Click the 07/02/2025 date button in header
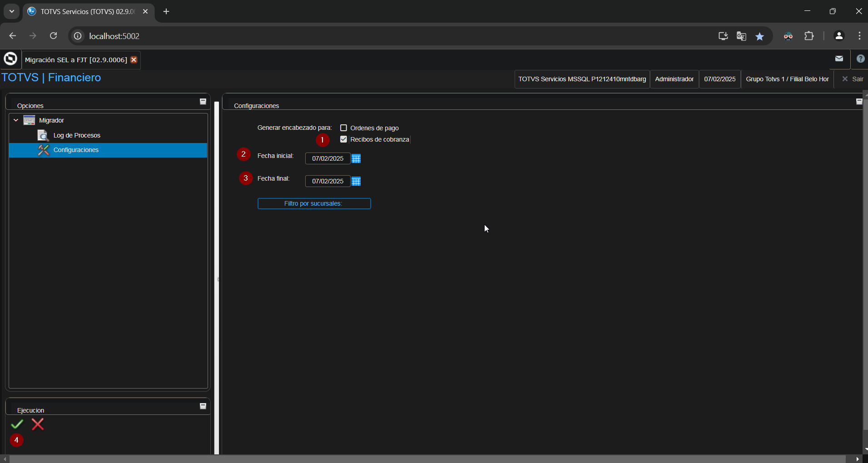Screen dimensions: 868x463 tap(720, 79)
